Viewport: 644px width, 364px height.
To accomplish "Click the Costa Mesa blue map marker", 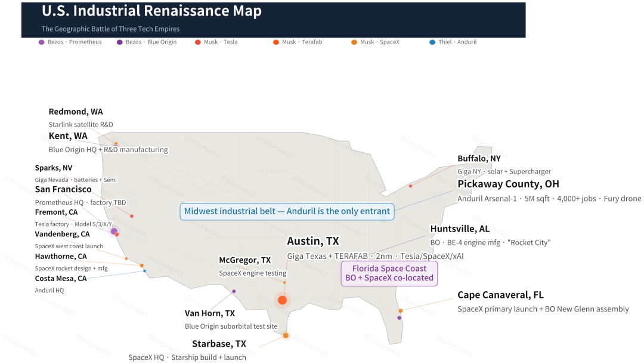I will 145,272.
